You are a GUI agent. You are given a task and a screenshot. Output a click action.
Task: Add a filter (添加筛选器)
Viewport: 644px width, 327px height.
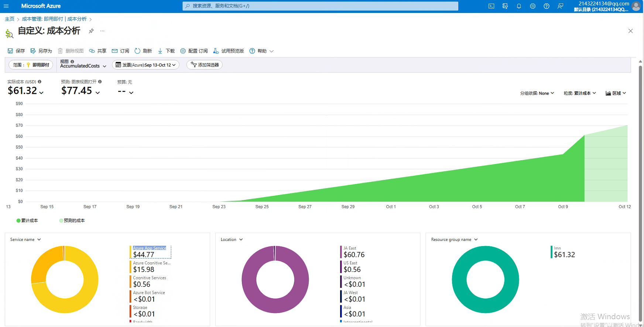click(205, 65)
